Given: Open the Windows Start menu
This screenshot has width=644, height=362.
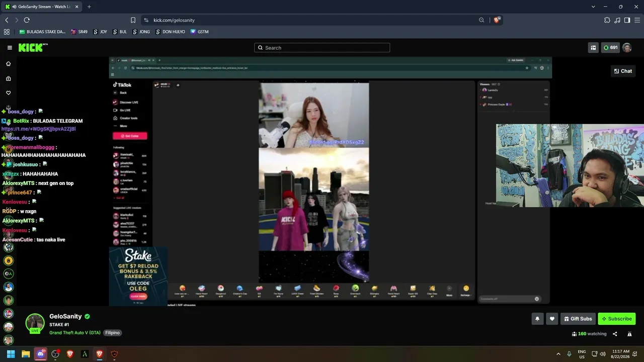Looking at the screenshot, I should (11, 354).
